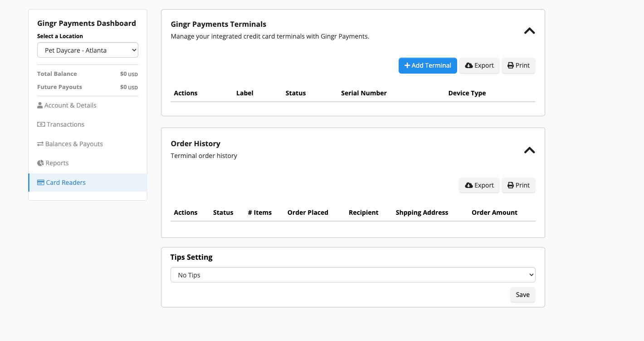Sort terminals by Label column

click(245, 93)
